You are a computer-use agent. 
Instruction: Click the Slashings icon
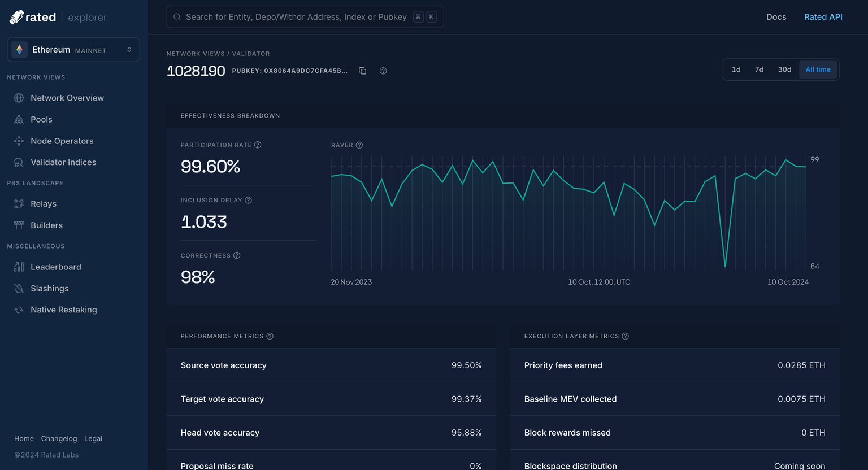point(19,288)
